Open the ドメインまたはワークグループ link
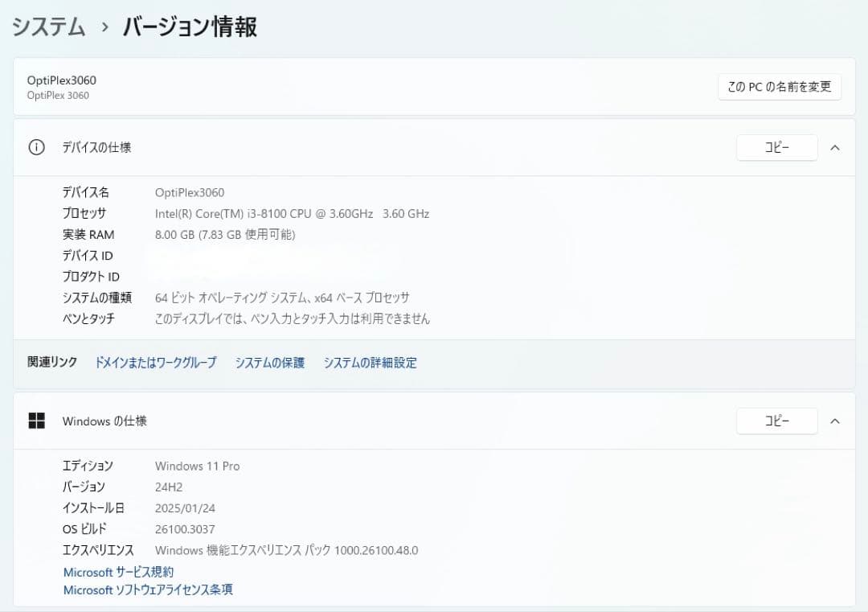 [154, 363]
